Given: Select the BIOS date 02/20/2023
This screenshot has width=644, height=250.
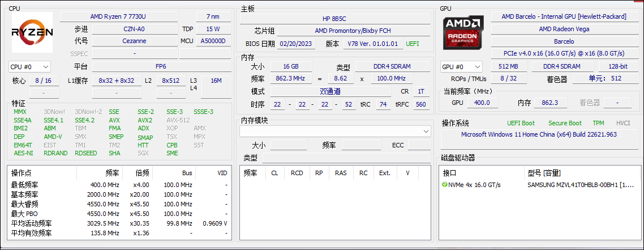Looking at the screenshot, I should [x=296, y=44].
